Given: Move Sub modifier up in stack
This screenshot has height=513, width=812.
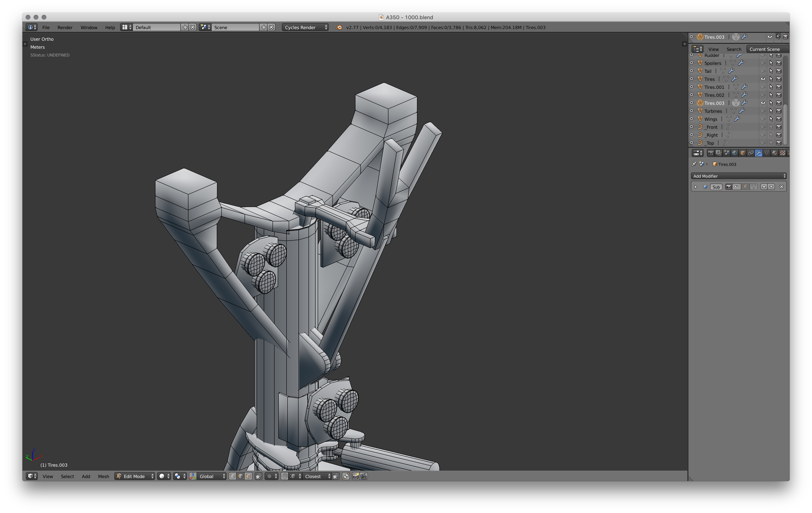Looking at the screenshot, I should [764, 187].
